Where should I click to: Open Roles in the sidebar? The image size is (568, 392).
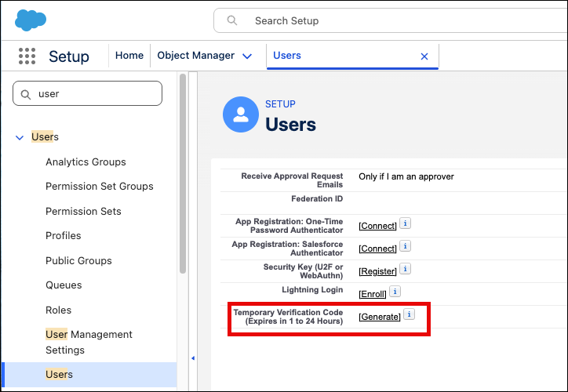58,310
